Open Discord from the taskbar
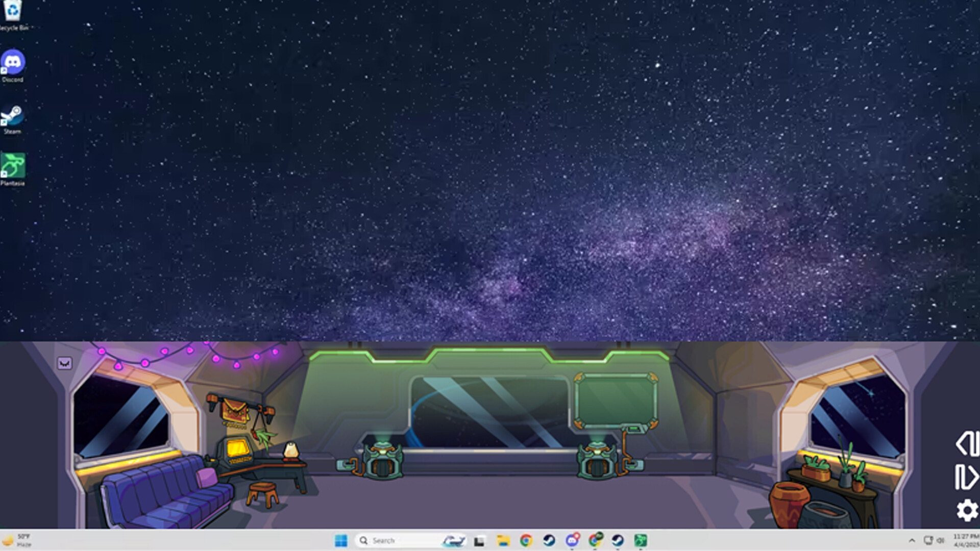This screenshot has width=980, height=551. 572,540
